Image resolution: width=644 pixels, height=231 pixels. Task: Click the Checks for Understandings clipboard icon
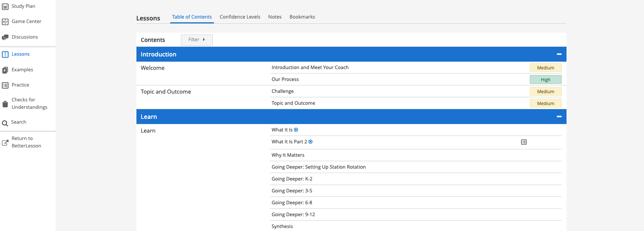click(x=5, y=104)
